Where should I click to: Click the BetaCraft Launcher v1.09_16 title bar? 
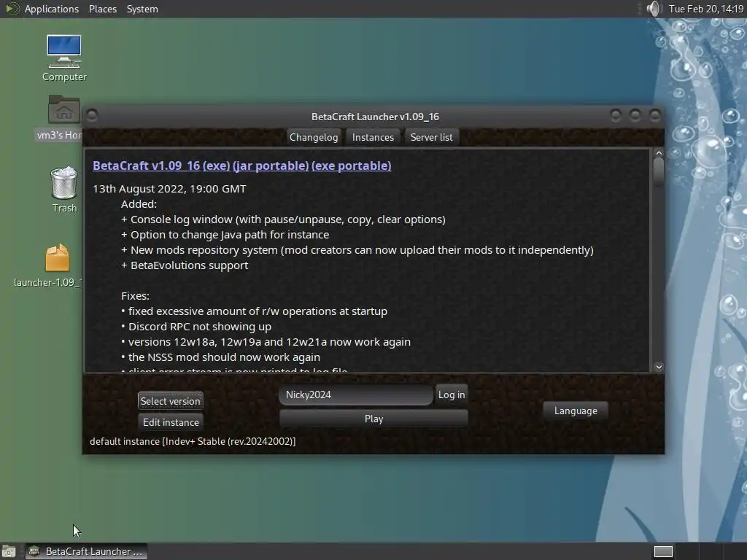tap(375, 117)
